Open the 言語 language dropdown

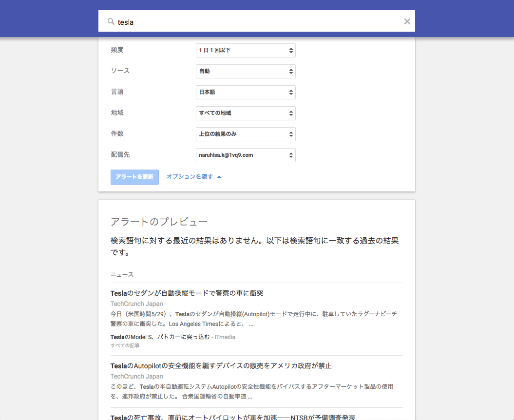[246, 93]
